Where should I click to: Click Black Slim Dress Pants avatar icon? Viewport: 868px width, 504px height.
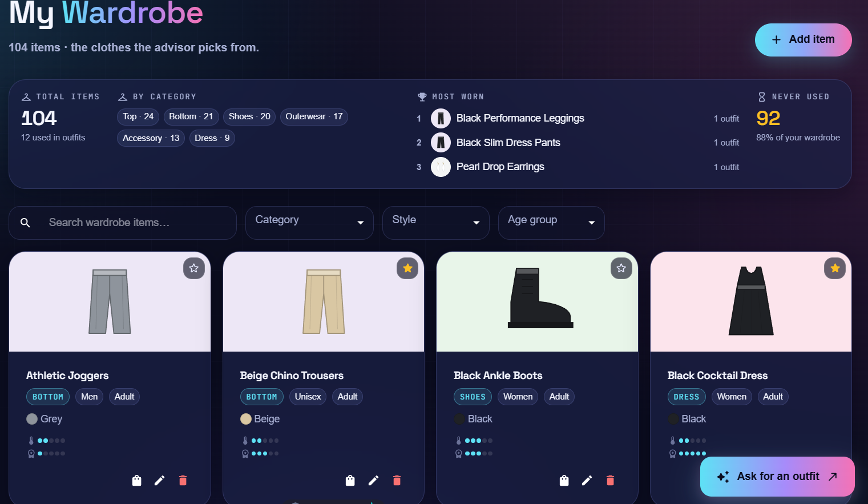(x=441, y=143)
